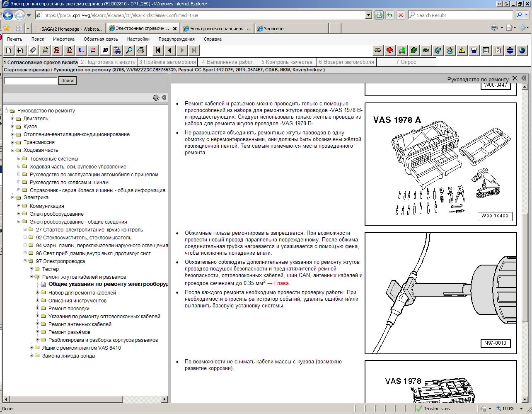Screen dimensions: 532x414
Task: Click the colored list document icon
Action: click(x=486, y=50)
